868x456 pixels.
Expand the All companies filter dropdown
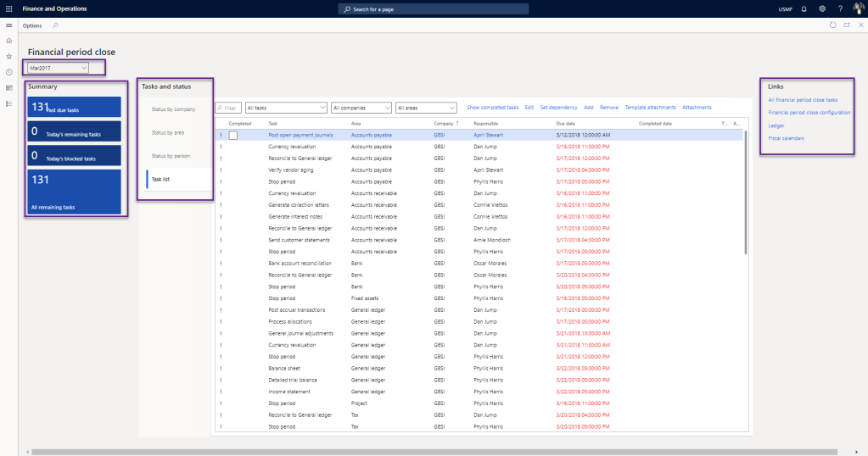(361, 108)
